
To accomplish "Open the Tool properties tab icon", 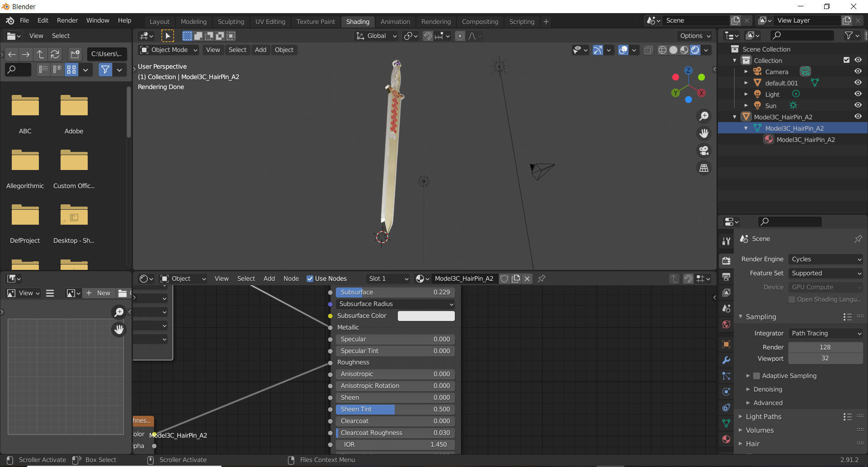I will point(726,241).
